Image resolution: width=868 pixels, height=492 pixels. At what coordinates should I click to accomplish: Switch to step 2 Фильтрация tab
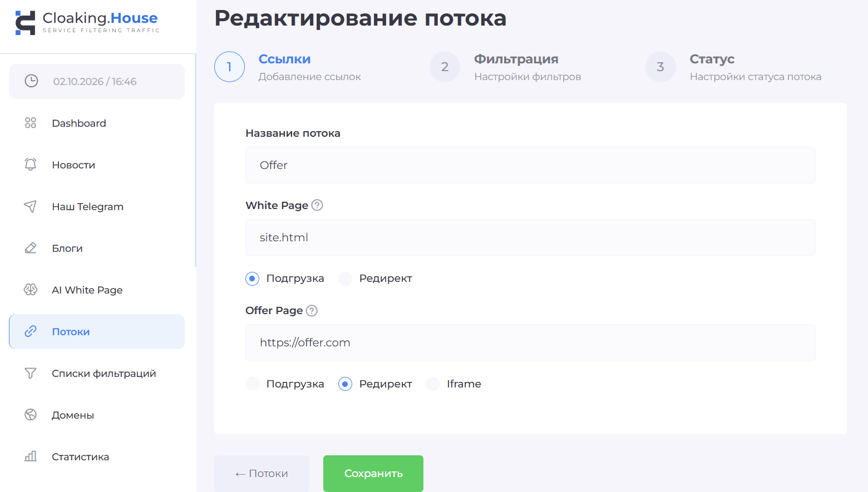[505, 67]
